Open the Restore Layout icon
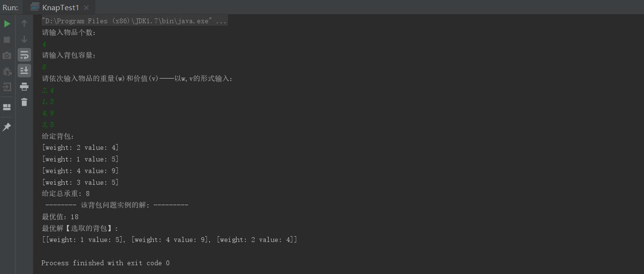 coord(7,107)
